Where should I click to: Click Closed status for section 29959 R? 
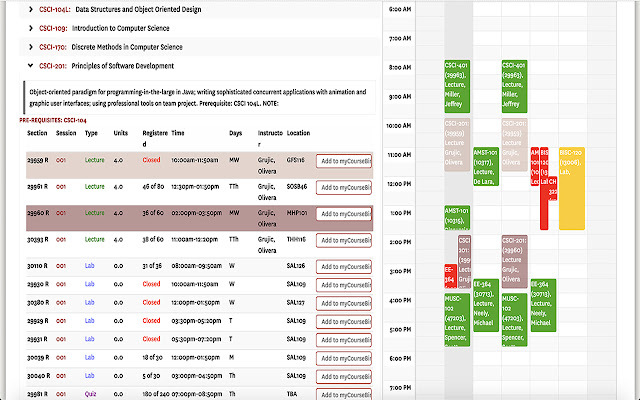pyautogui.click(x=151, y=160)
